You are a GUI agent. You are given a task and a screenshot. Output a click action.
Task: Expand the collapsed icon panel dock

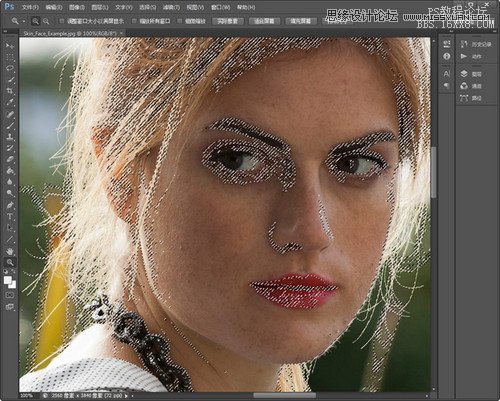pyautogui.click(x=451, y=32)
